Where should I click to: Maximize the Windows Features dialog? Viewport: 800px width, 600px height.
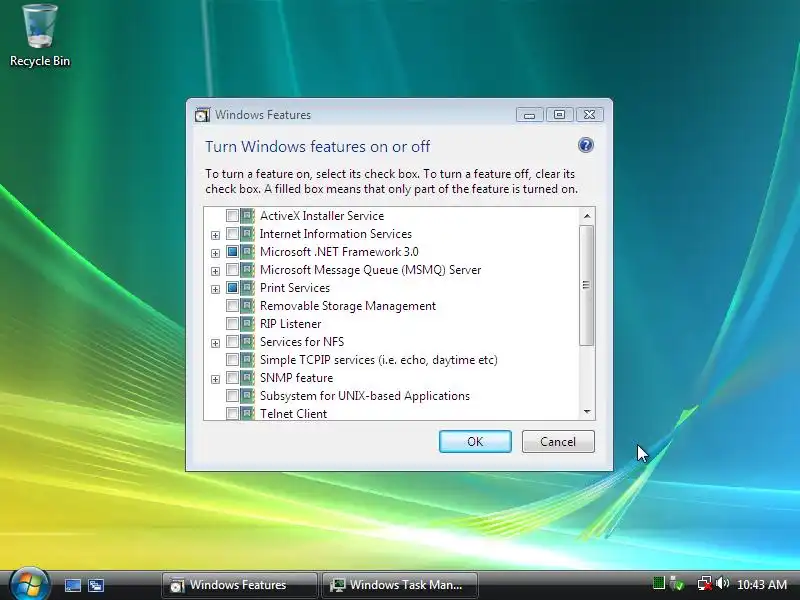(559, 115)
